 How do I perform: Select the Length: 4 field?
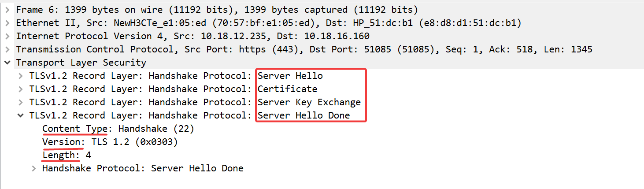67,155
